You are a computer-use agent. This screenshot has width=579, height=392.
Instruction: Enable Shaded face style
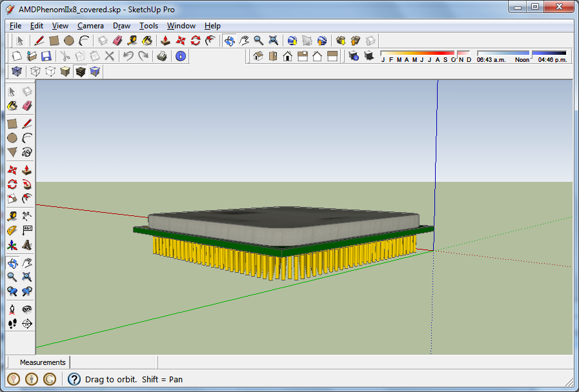click(65, 71)
